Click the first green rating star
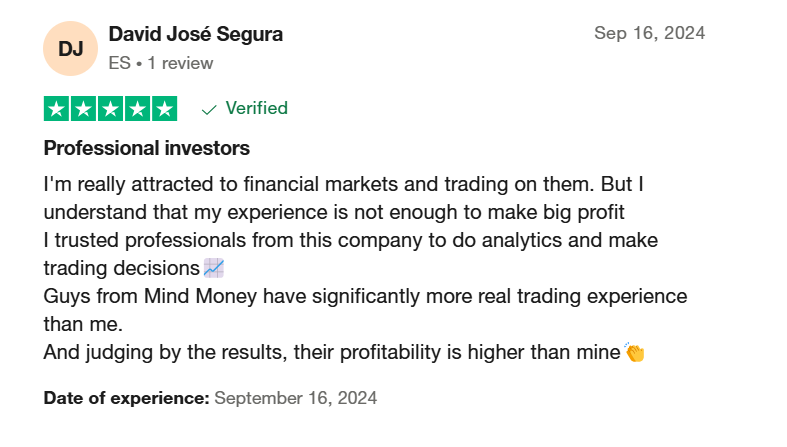This screenshot has height=447, width=787. (x=57, y=109)
